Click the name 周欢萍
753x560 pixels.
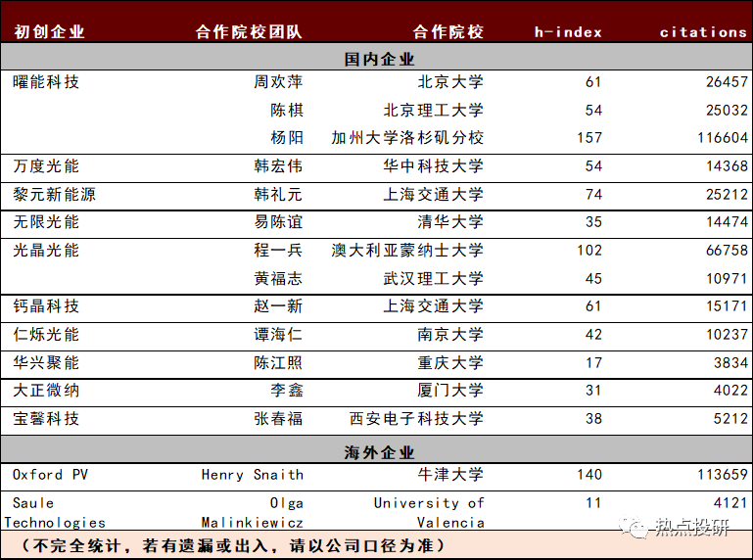coord(278,81)
